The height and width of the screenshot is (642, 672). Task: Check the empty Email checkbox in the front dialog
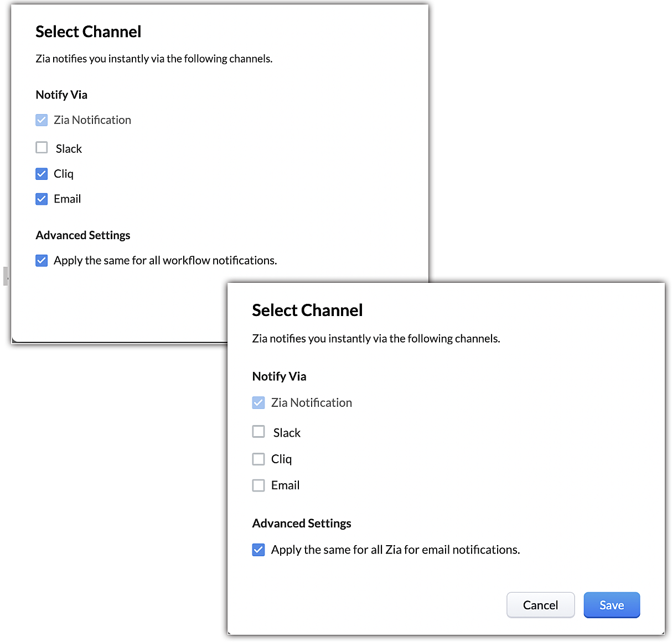pyautogui.click(x=259, y=485)
